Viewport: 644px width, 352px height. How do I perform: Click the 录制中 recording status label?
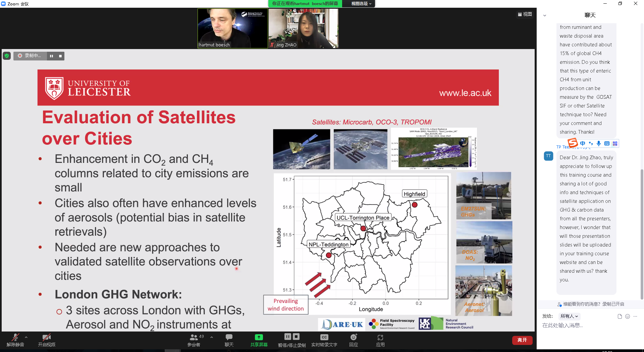point(33,56)
